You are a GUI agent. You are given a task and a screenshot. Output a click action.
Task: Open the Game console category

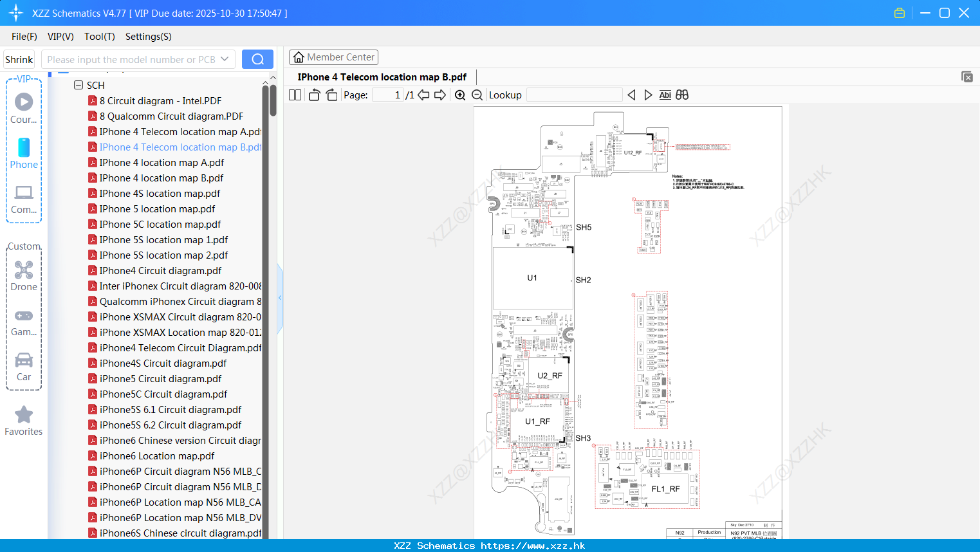(24, 322)
